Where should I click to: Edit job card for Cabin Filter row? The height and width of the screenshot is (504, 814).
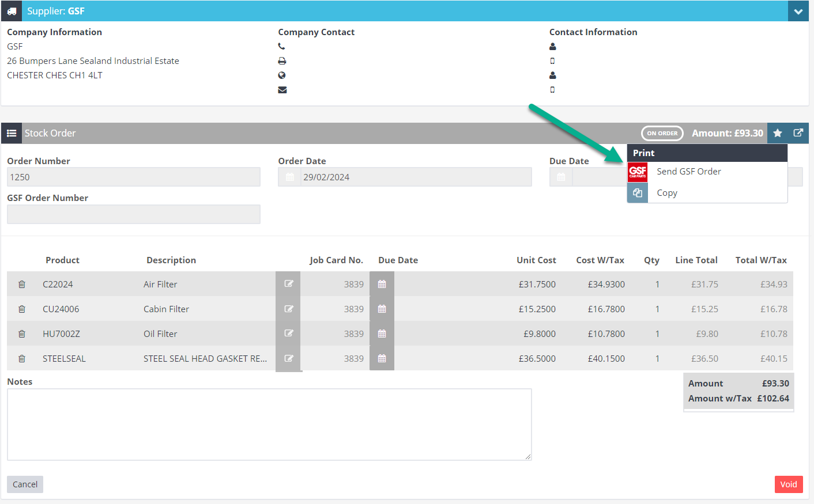click(x=289, y=309)
